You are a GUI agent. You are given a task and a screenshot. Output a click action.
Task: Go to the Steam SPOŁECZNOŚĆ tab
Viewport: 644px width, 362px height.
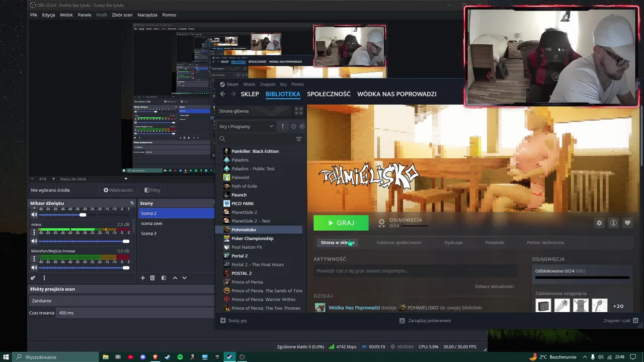pos(329,94)
